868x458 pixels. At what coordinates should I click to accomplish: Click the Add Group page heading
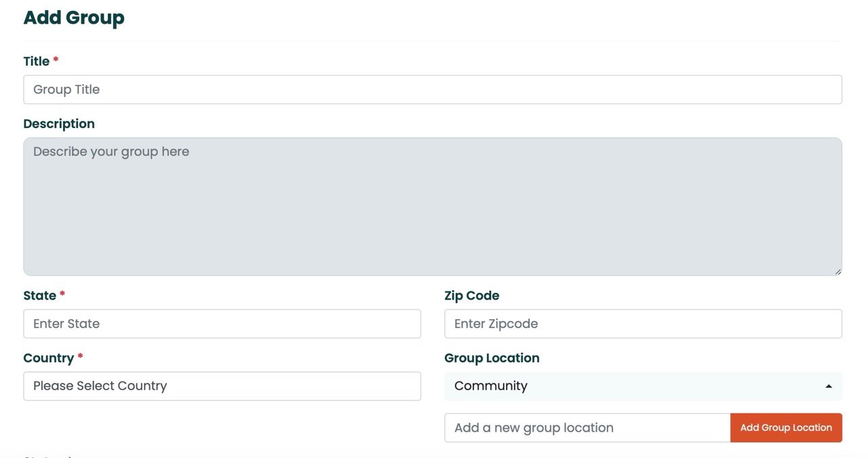point(74,18)
